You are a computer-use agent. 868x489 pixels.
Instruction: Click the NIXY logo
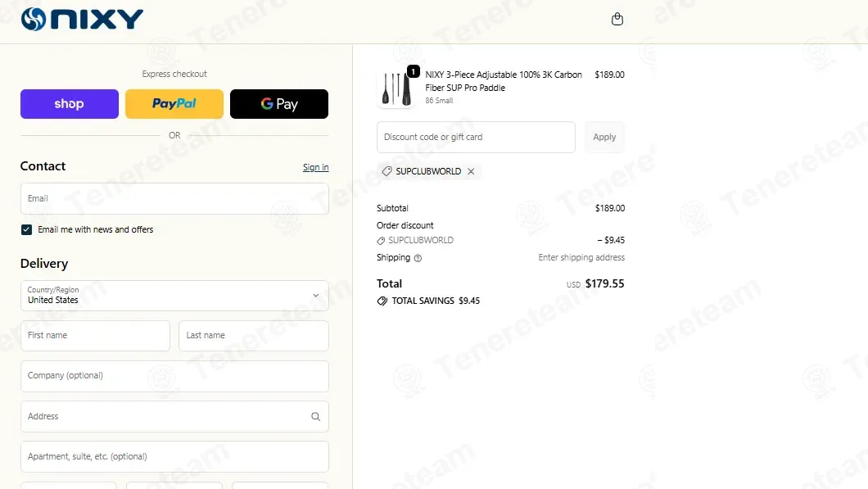point(82,20)
